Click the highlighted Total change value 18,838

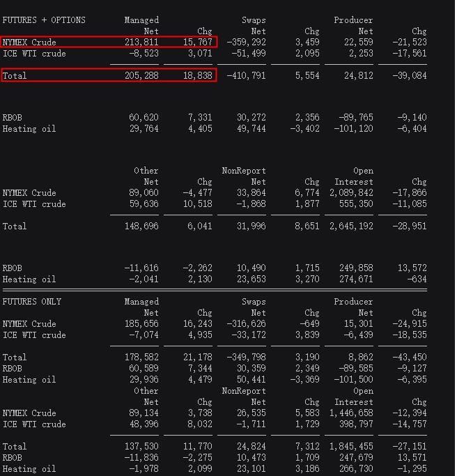pyautogui.click(x=196, y=75)
